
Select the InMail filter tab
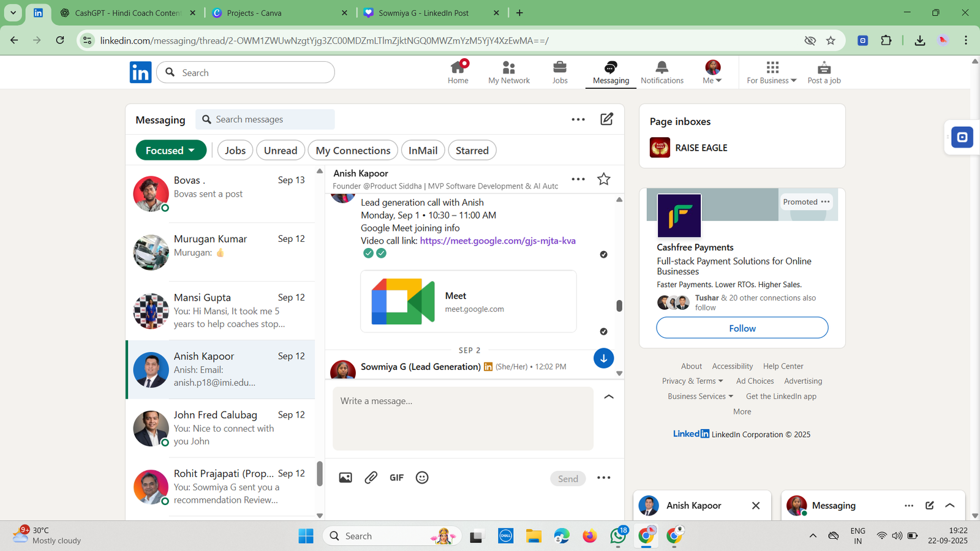(x=423, y=151)
